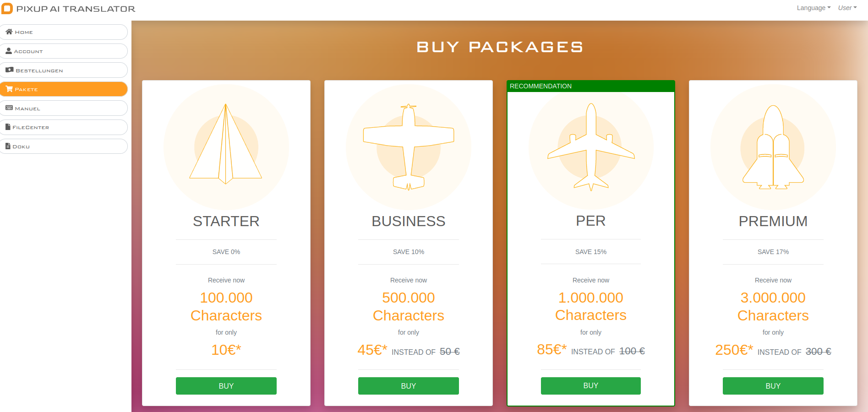
Task: Click the Pixup orange logo icon
Action: 7,9
